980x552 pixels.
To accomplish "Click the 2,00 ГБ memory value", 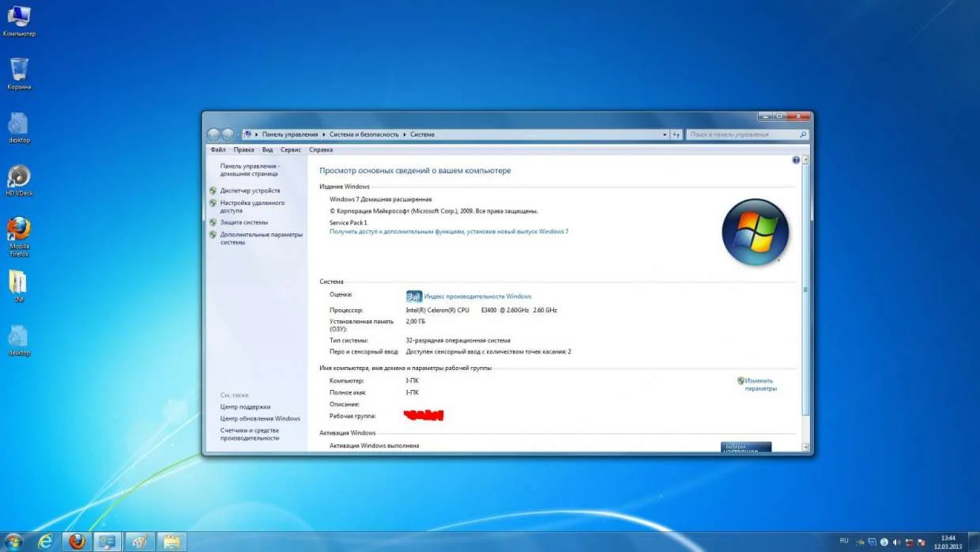I will pyautogui.click(x=416, y=322).
